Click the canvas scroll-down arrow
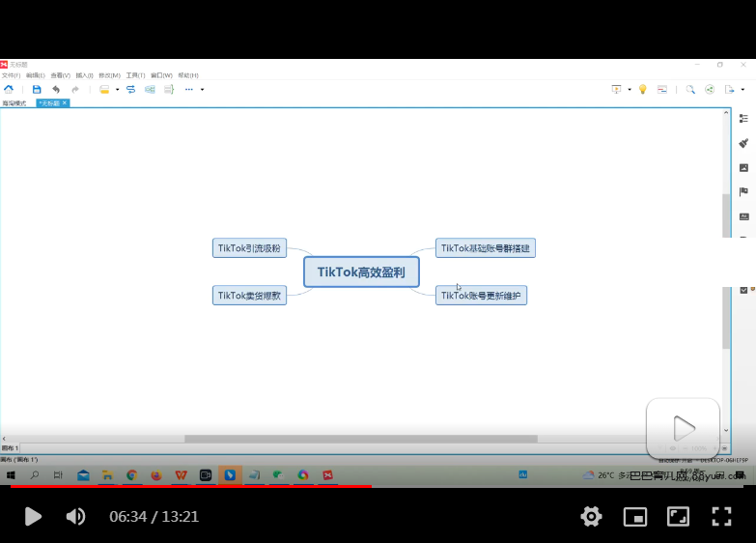Screen dimensions: 756x543 click(726, 430)
